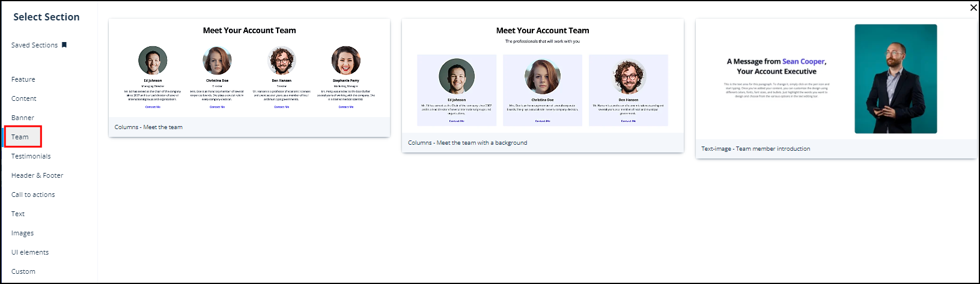Browse the Images section category
Image resolution: width=980 pixels, height=284 pixels.
(23, 233)
